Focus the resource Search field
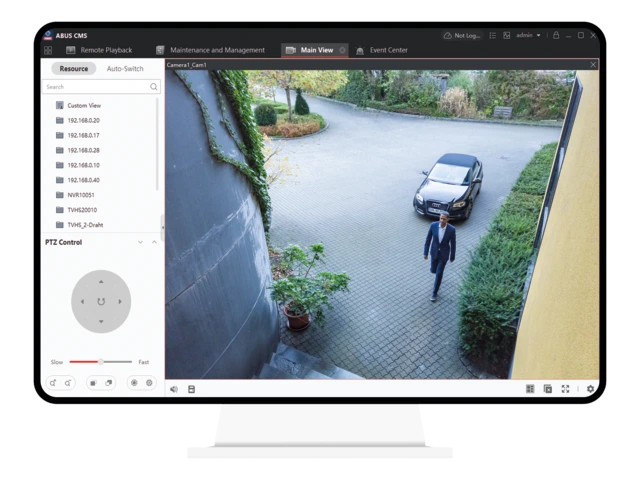 click(101, 87)
